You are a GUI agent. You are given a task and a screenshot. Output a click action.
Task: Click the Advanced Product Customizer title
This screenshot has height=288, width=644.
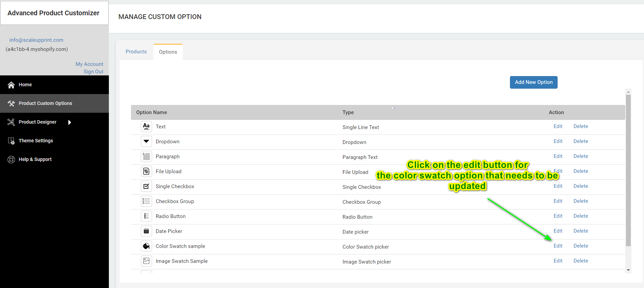53,13
